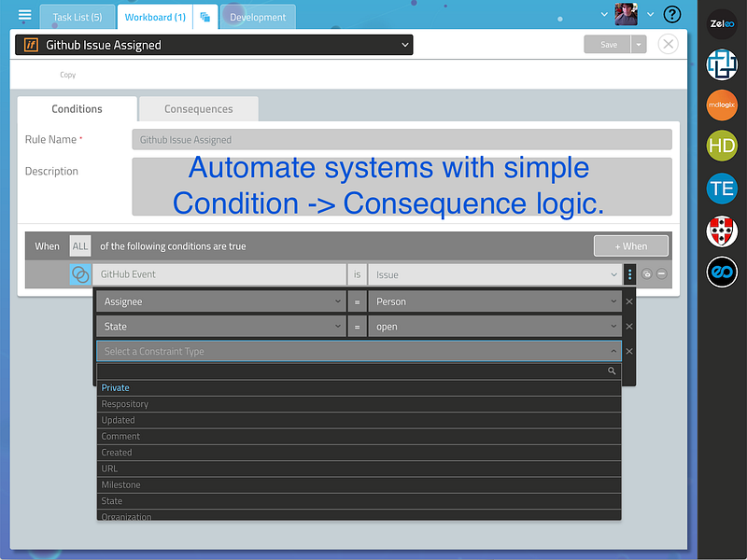Open the Assignee constraint dropdown

221,301
